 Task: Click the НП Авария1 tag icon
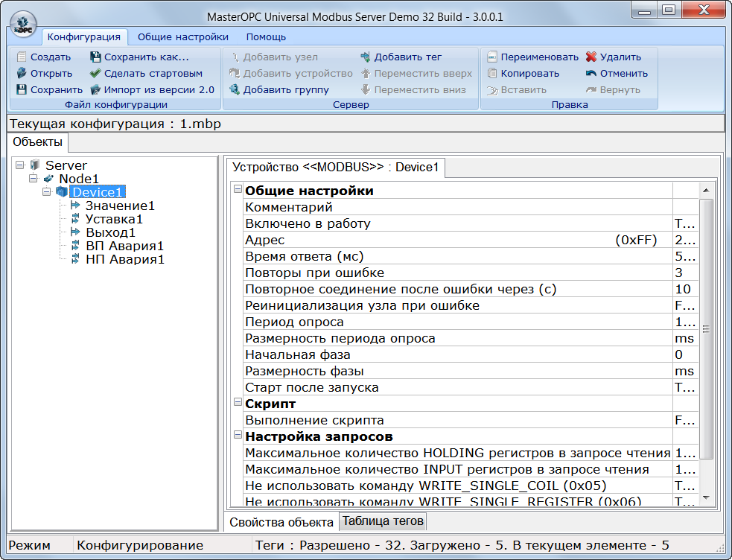pos(75,258)
